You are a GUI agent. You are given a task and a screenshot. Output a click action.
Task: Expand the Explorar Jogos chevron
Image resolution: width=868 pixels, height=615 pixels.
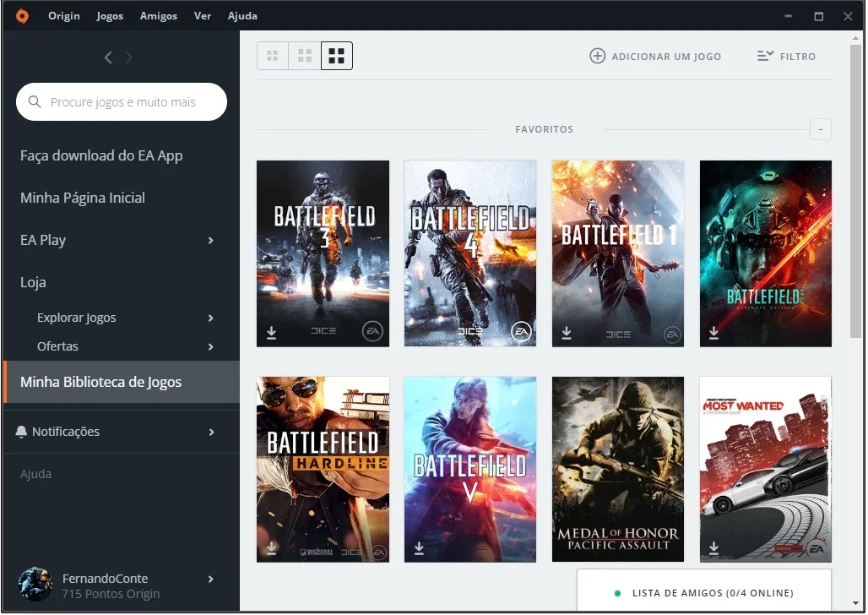(210, 318)
